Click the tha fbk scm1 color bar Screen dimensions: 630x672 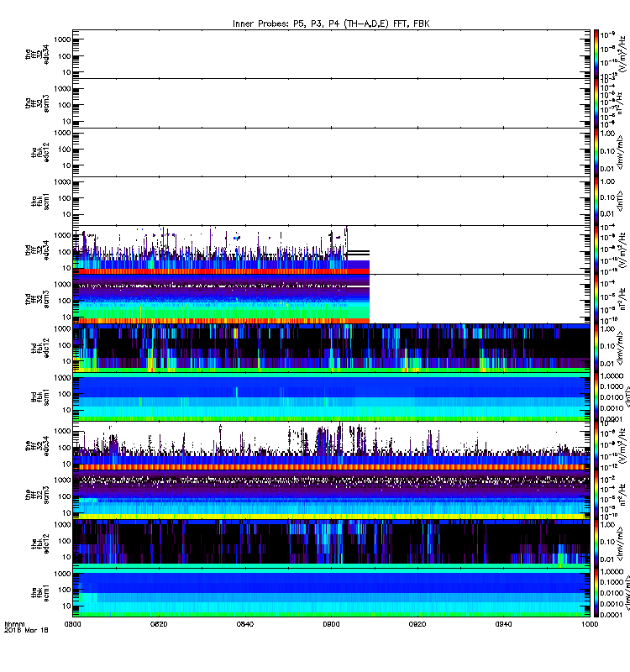(596, 201)
